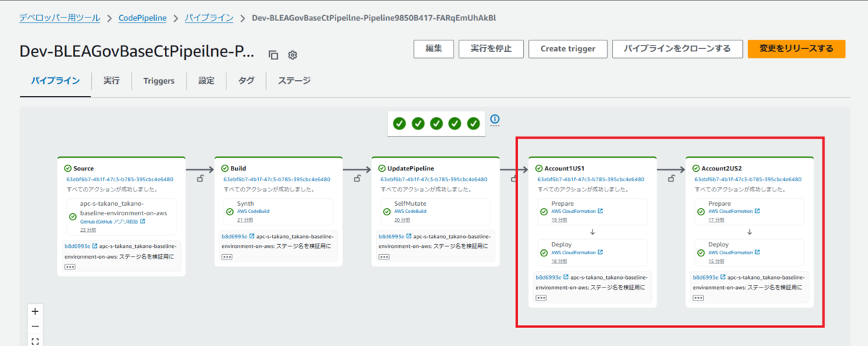The height and width of the screenshot is (346, 868).
Task: Click external link icon for Account2US2 Prepare CloudFormation
Action: click(757, 212)
